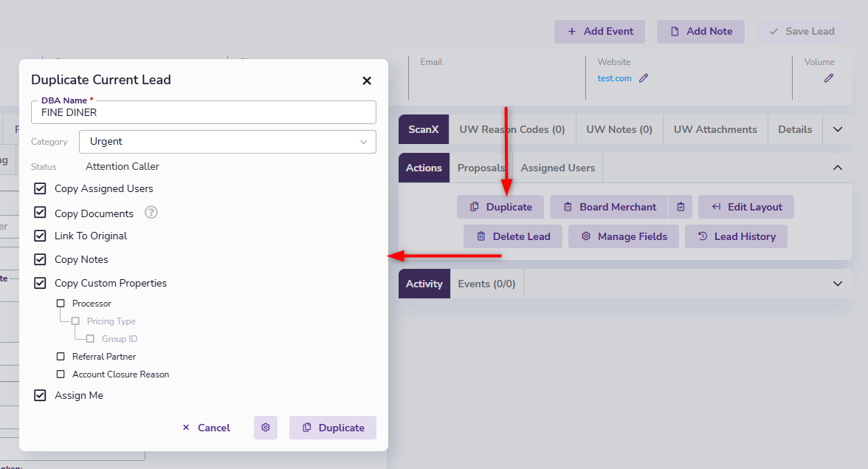Screen dimensions: 868x469
Task: Click the Save Lead button
Action: (x=802, y=32)
